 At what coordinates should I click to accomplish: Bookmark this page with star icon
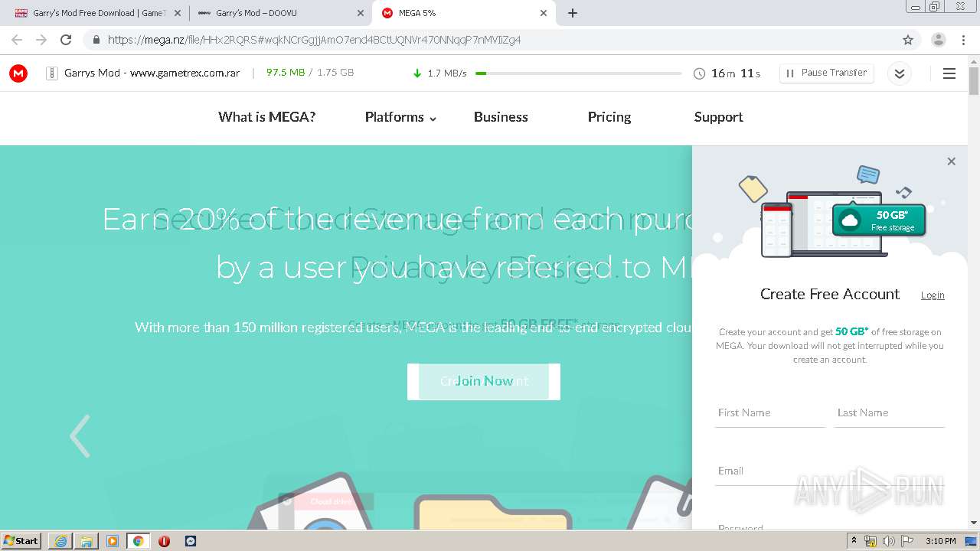coord(908,40)
